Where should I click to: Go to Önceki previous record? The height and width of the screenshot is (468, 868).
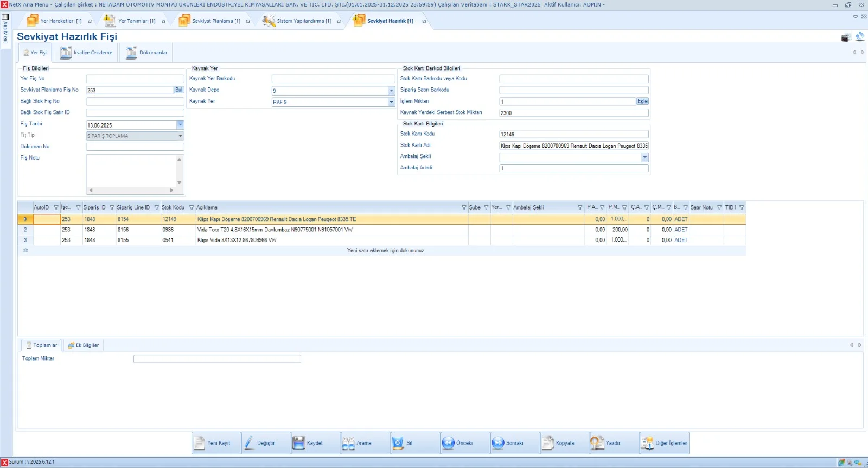click(448, 443)
